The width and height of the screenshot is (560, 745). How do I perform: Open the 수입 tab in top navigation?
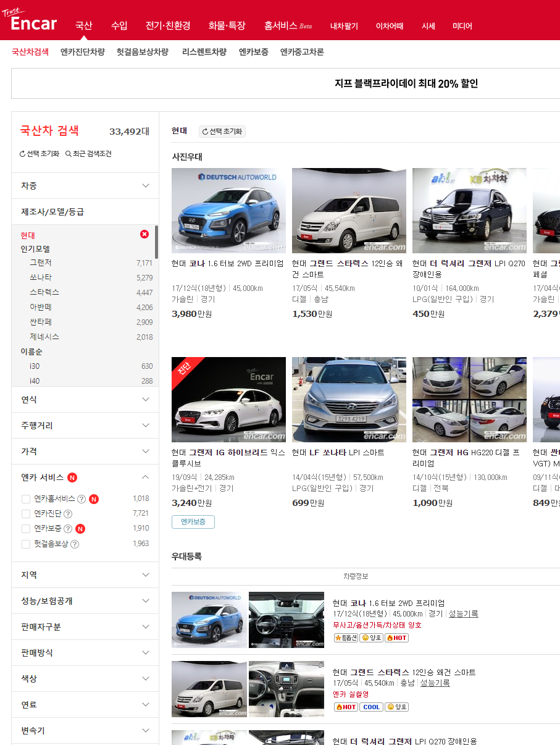119,25
